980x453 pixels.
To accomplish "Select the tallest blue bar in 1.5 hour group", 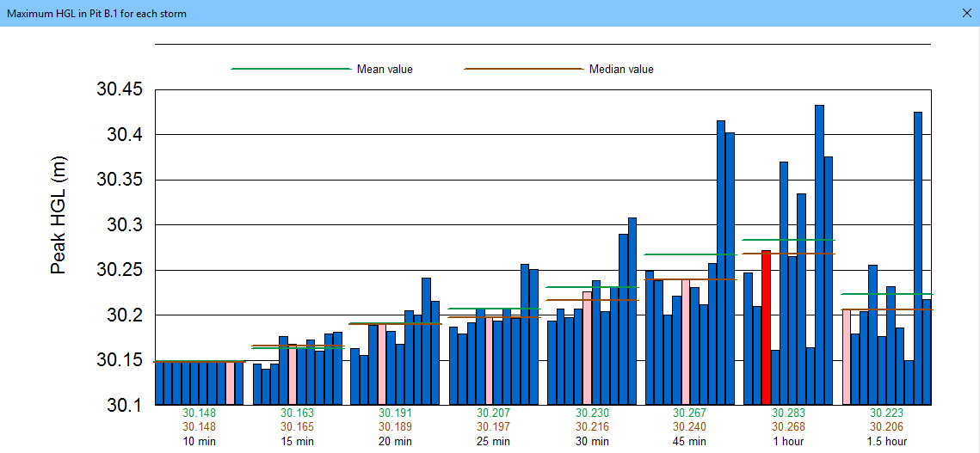I will click(x=918, y=258).
